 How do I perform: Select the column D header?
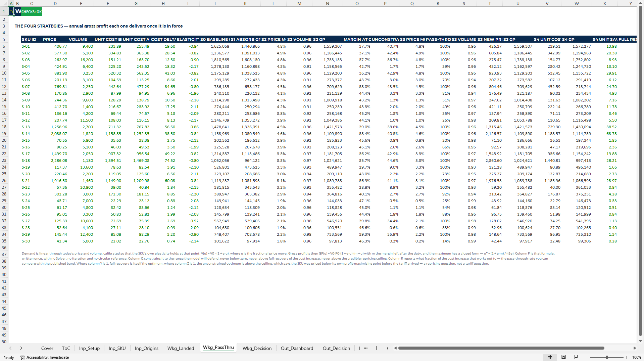(x=55, y=3)
